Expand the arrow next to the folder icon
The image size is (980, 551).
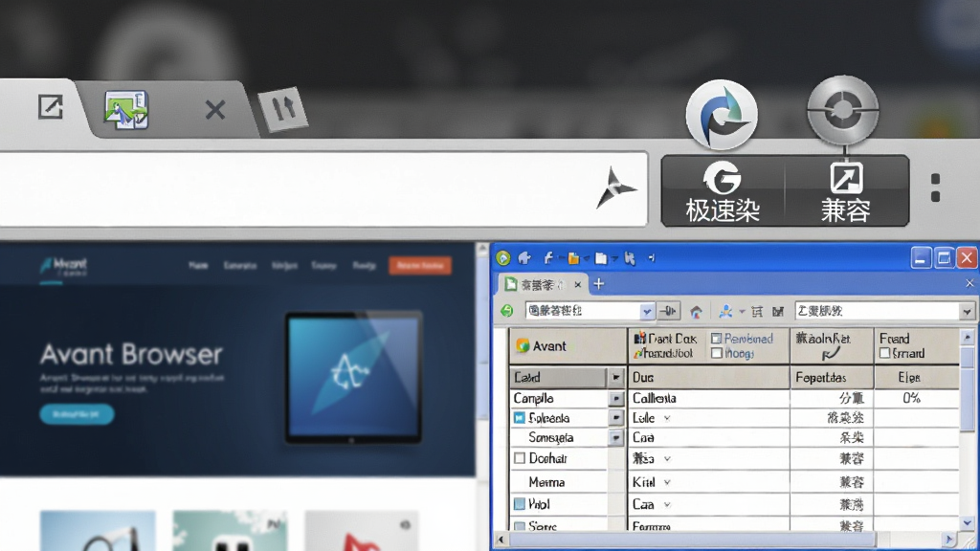(x=587, y=258)
